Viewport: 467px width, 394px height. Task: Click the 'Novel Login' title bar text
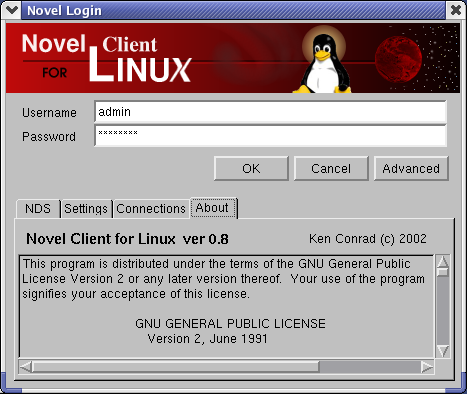point(64,10)
